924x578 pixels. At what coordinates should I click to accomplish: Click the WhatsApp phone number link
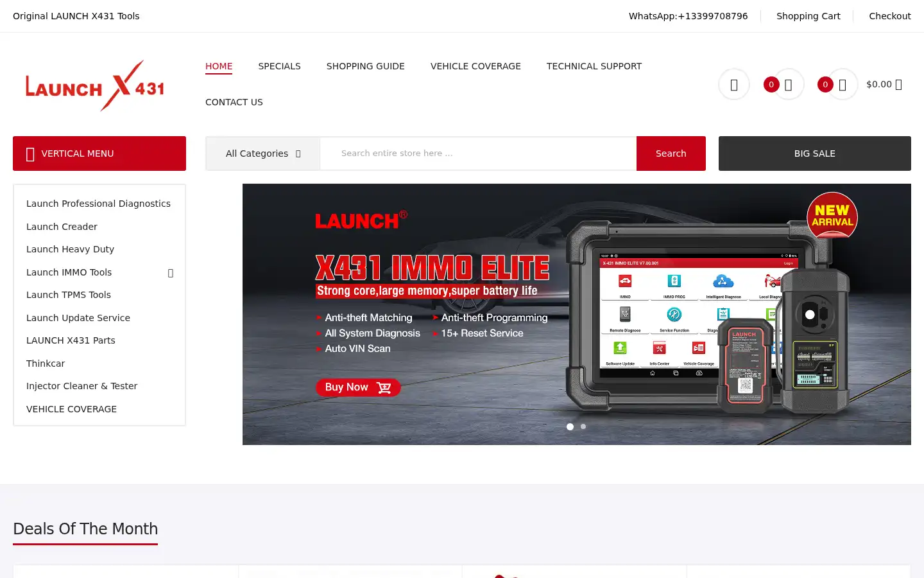[688, 16]
